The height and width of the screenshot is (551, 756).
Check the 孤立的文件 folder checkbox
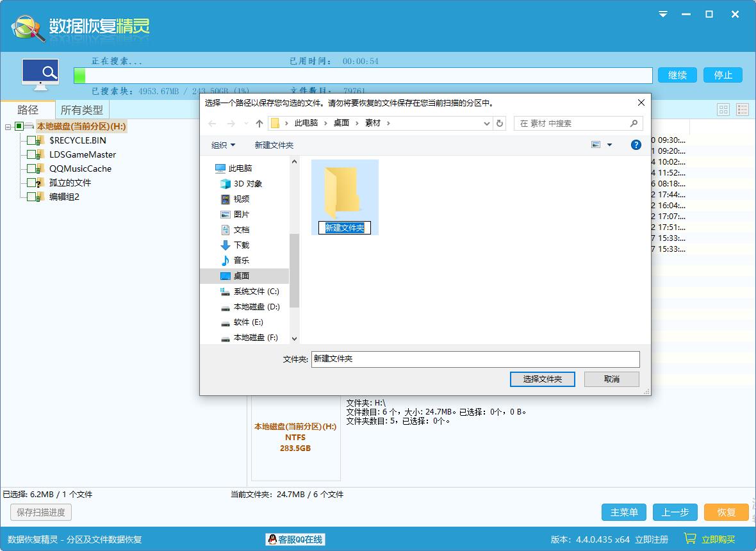point(31,183)
